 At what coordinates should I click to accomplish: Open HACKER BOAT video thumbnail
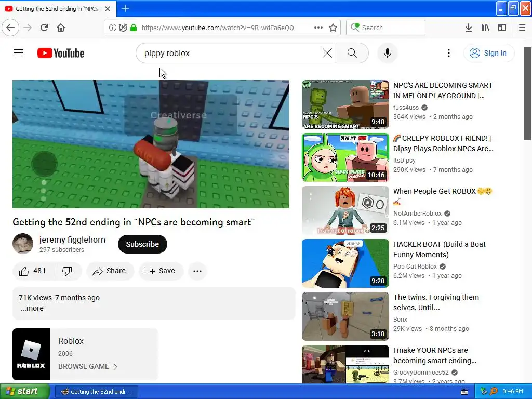(x=345, y=263)
